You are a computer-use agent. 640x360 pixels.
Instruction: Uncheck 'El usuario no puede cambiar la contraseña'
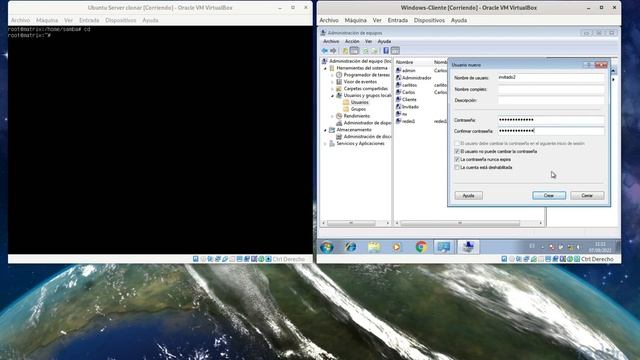coord(457,151)
